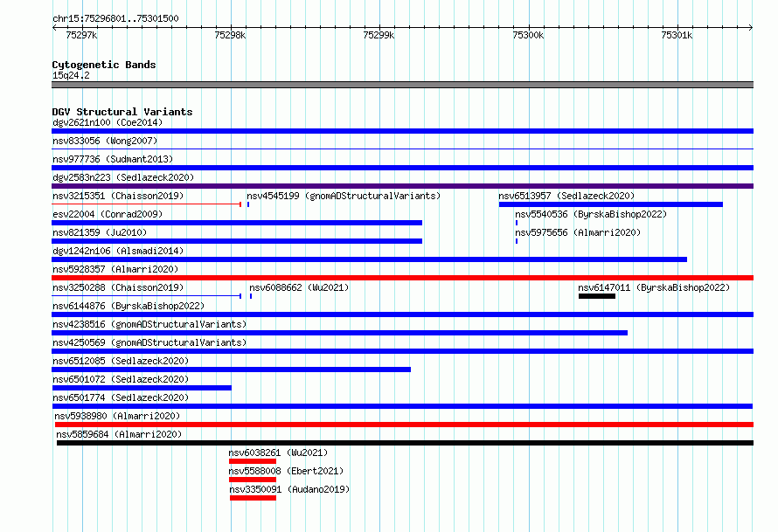This screenshot has height=532, width=778.
Task: Click the blue bar under nsv821359
Action: point(237,241)
